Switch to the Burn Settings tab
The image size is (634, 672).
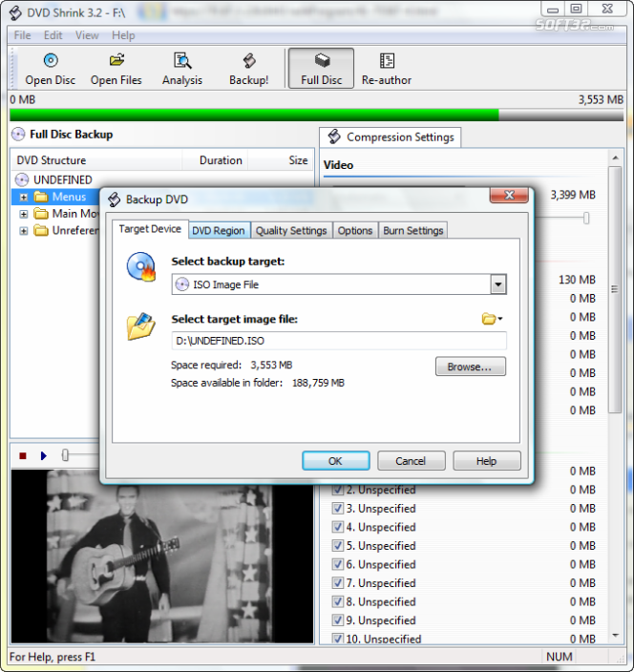pos(413,231)
